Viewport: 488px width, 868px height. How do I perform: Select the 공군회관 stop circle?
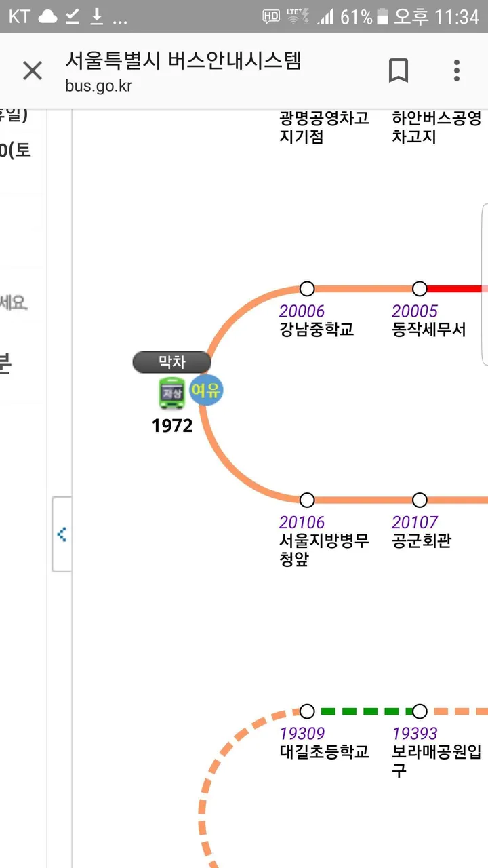point(420,500)
